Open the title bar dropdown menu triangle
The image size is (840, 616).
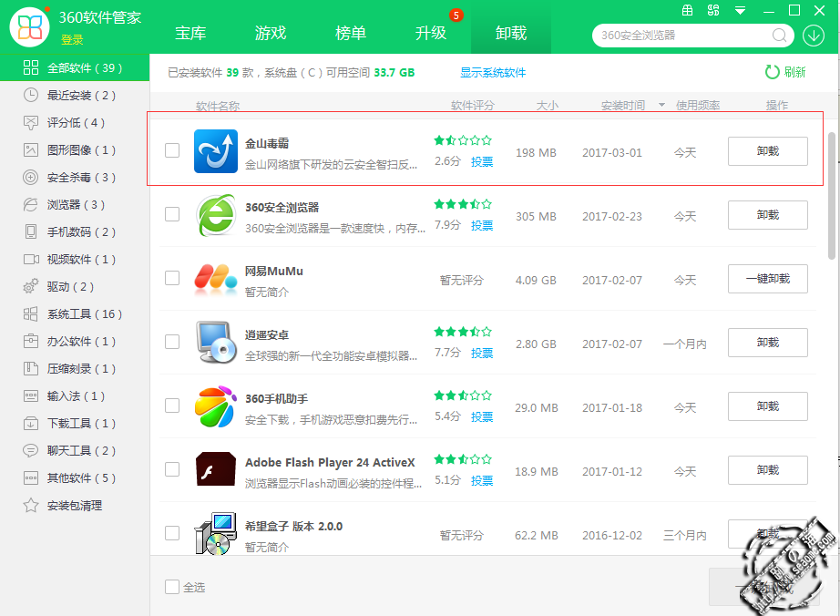click(x=741, y=11)
